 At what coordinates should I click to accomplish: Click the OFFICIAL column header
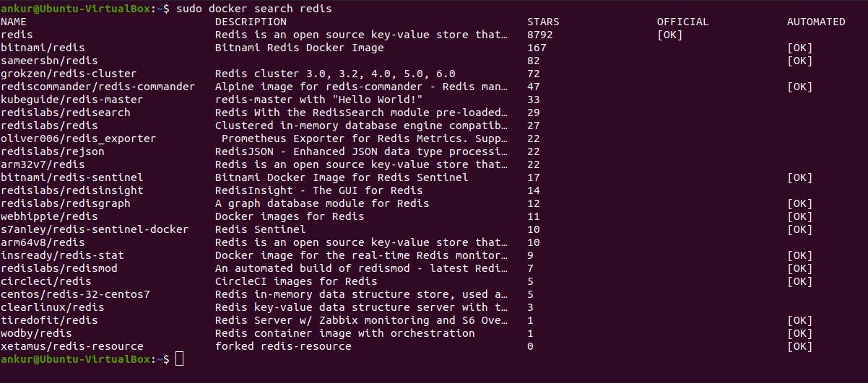click(x=682, y=22)
